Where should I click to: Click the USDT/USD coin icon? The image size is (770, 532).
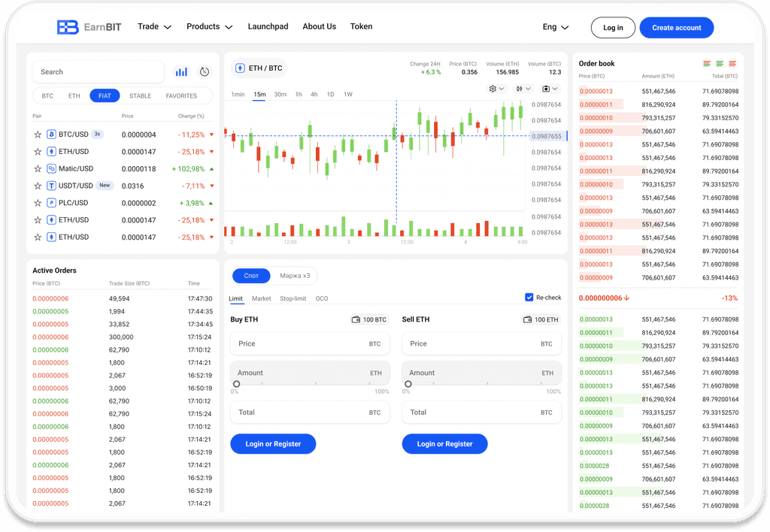coord(51,186)
